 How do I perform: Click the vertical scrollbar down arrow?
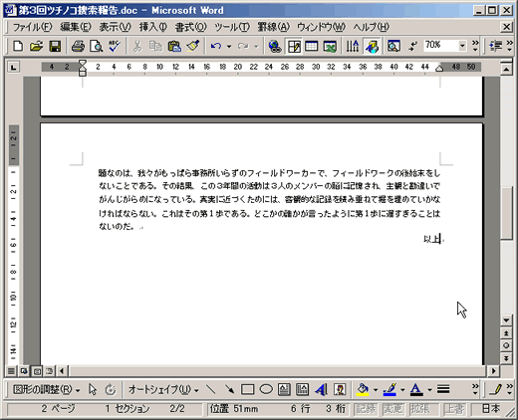pyautogui.click(x=506, y=320)
